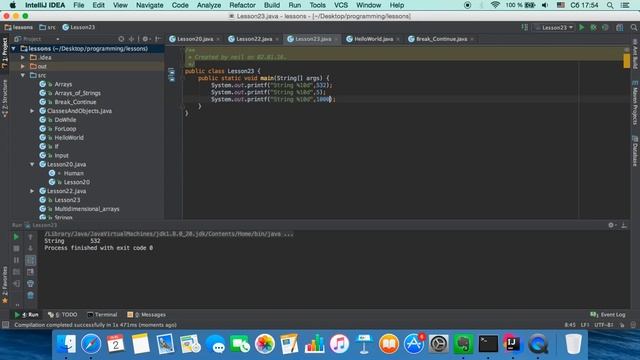Click the dump threads icon in the Run panel
640x360 pixels.
tap(16, 272)
